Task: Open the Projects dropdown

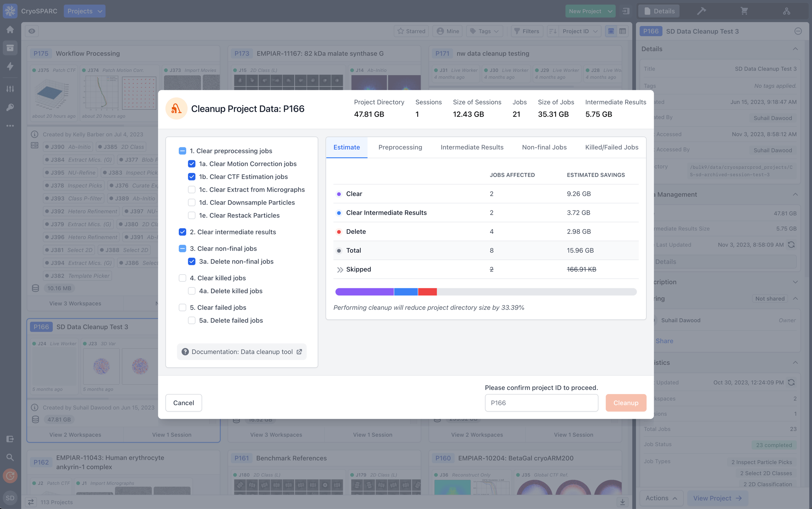Action: [85, 11]
